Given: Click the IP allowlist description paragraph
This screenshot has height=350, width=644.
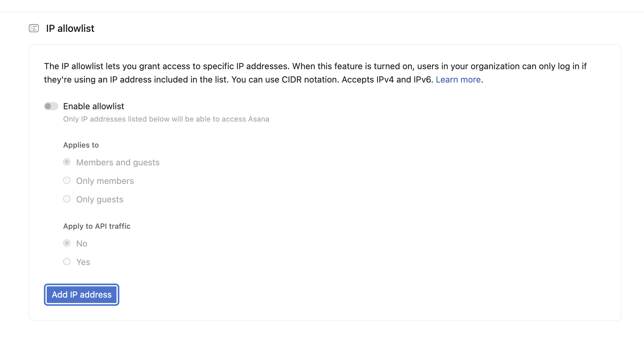Looking at the screenshot, I should click(x=315, y=73).
